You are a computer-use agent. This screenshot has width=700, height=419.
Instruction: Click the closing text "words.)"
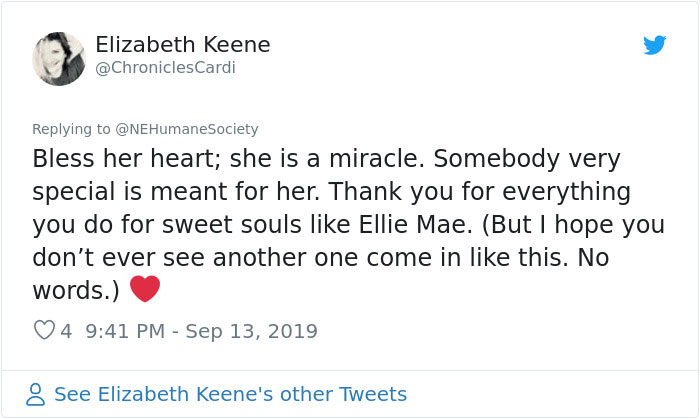tap(76, 289)
